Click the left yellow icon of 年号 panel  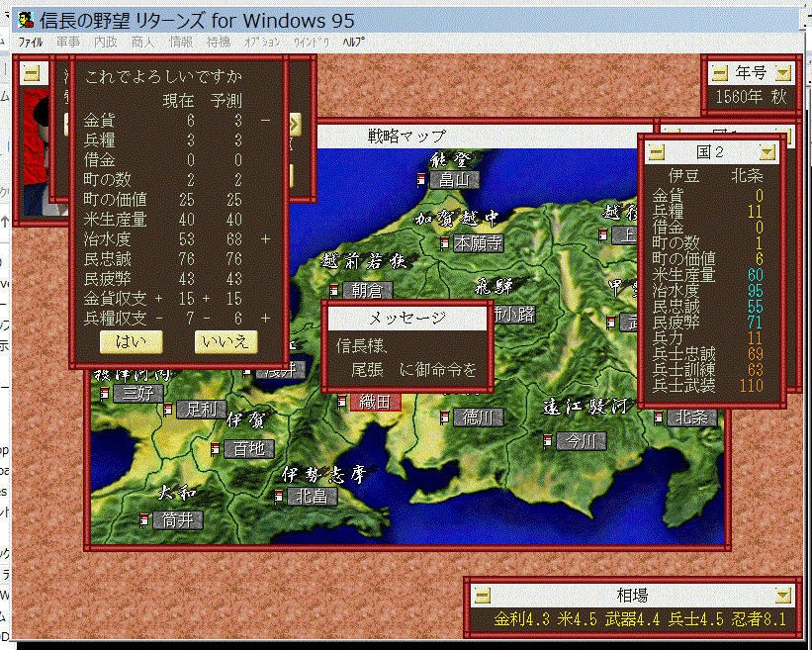[720, 74]
